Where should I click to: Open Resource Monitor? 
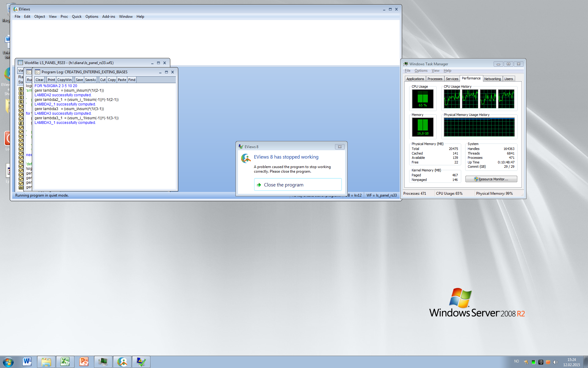point(491,179)
